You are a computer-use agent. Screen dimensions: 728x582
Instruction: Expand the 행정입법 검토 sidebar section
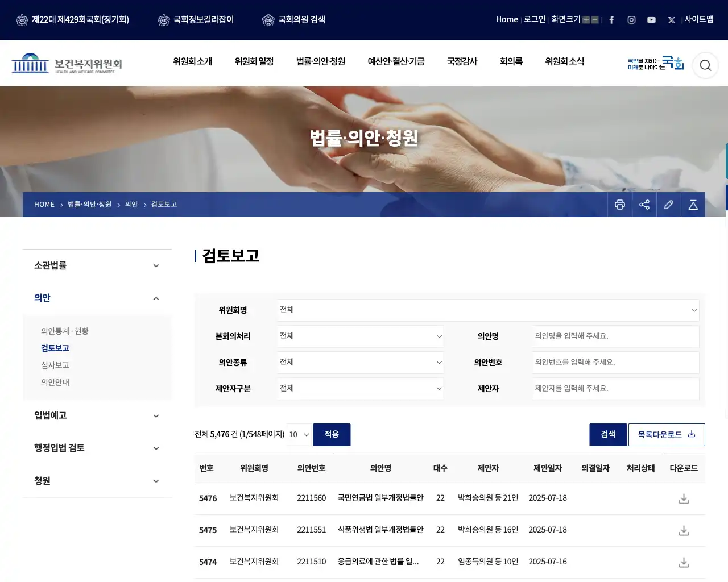[97, 448]
